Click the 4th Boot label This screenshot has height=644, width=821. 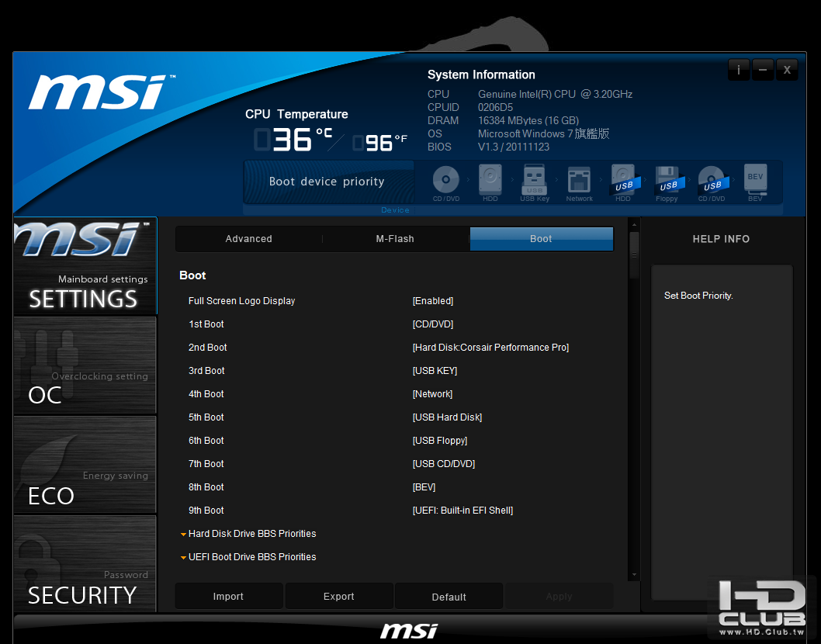206,393
